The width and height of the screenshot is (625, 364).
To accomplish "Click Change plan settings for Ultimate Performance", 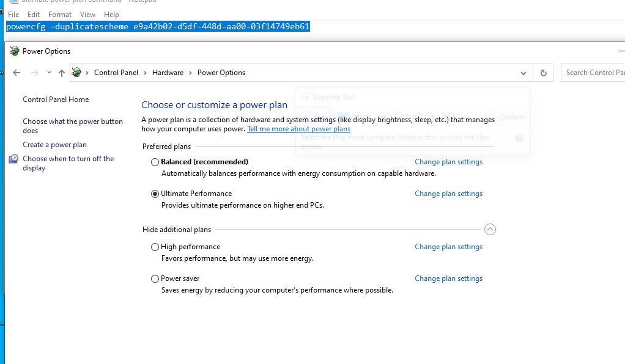I will pyautogui.click(x=448, y=194).
